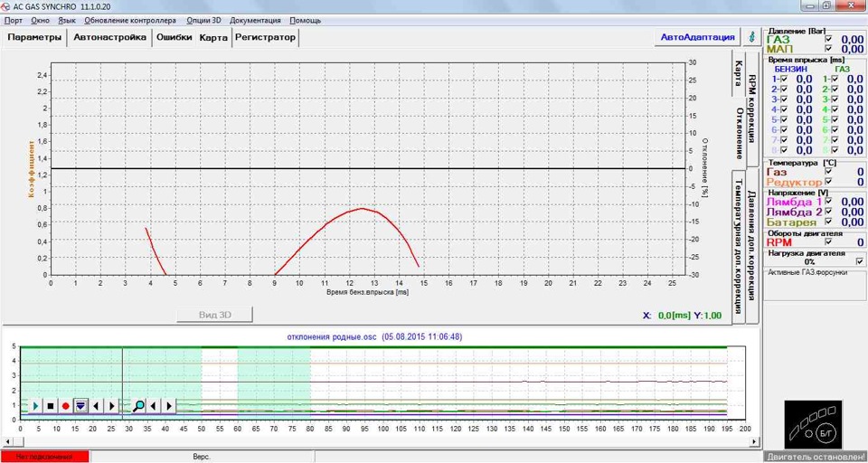This screenshot has height=463, width=868.
Task: Click the left arrow after the magnifier
Action: tap(154, 406)
